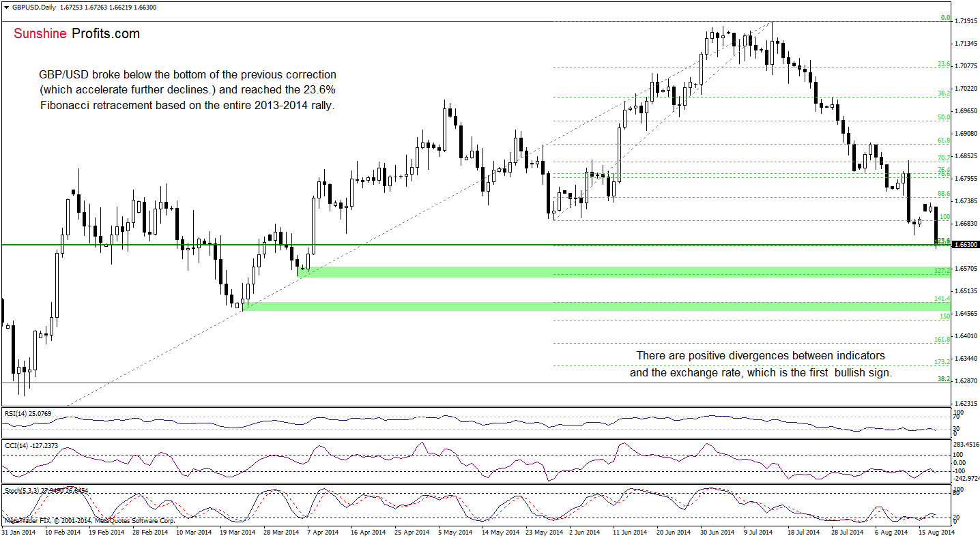Click the 38.2 Fibonacci label beside 1.70250
Screen dimensions: 980x538
click(x=944, y=93)
